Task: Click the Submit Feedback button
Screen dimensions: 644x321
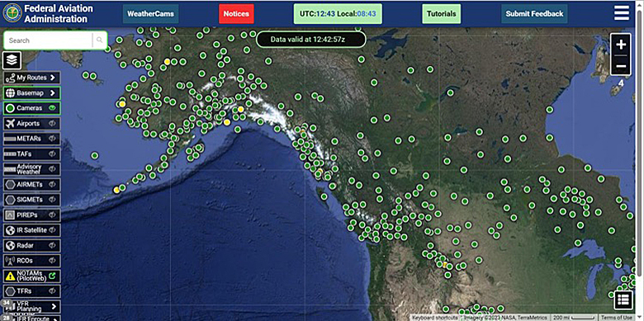Action: tap(534, 13)
